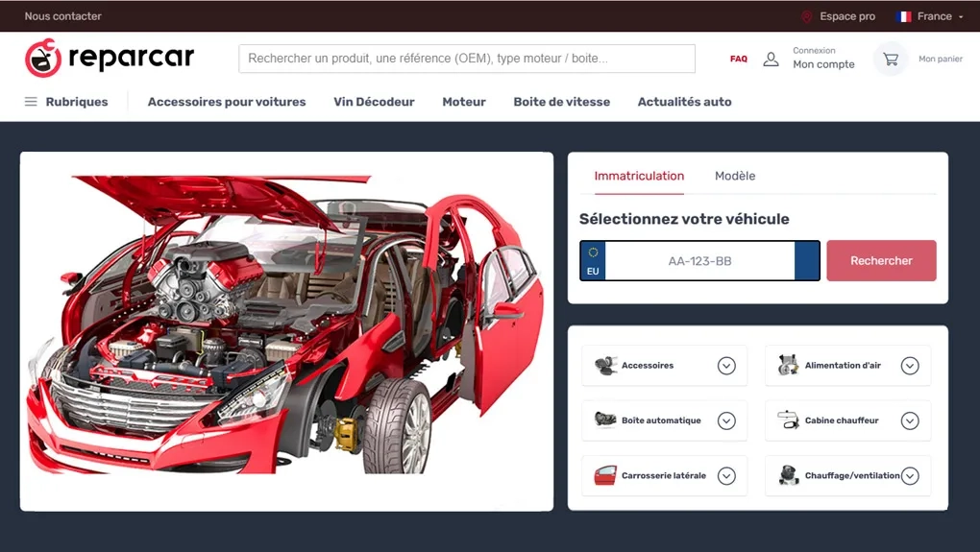
Task: Open the Boite de vitesse menu item
Action: pyautogui.click(x=562, y=102)
